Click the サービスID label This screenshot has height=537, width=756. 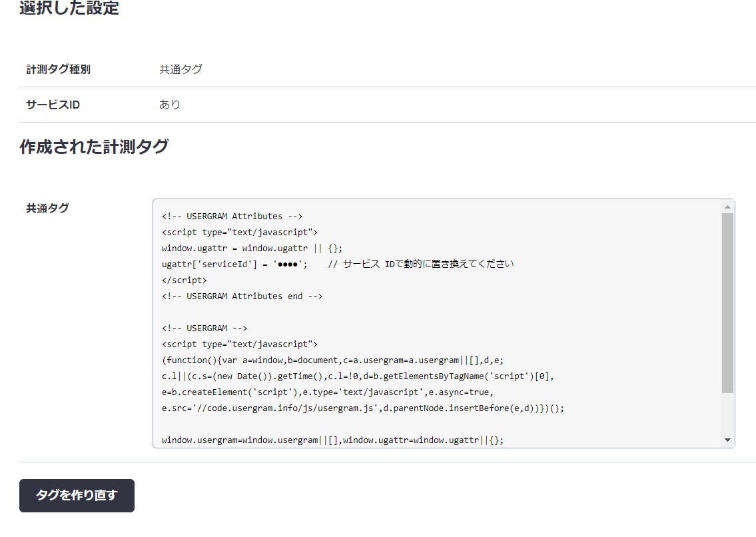click(x=53, y=105)
